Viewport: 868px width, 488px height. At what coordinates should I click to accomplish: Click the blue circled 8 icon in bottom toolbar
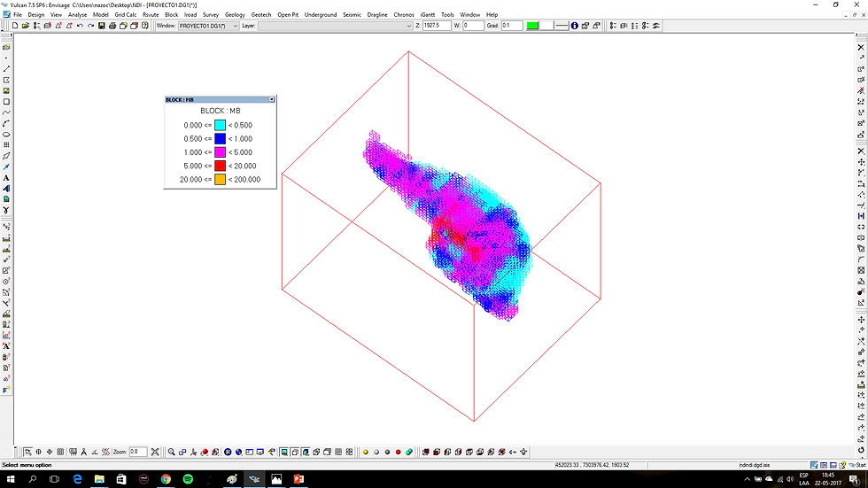click(228, 452)
